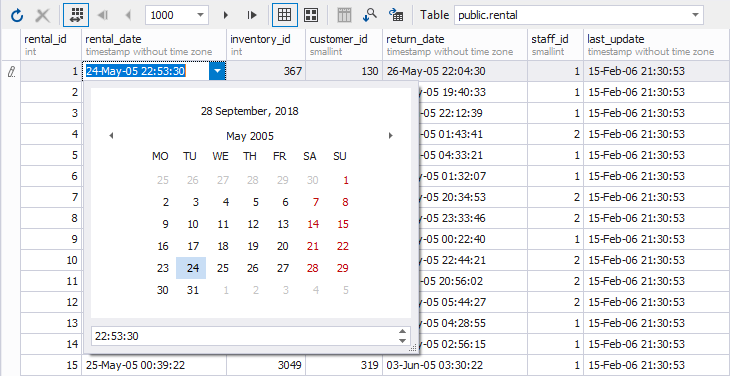The width and height of the screenshot is (730, 376).
Task: Select customer_id cell 130
Action: coord(345,71)
